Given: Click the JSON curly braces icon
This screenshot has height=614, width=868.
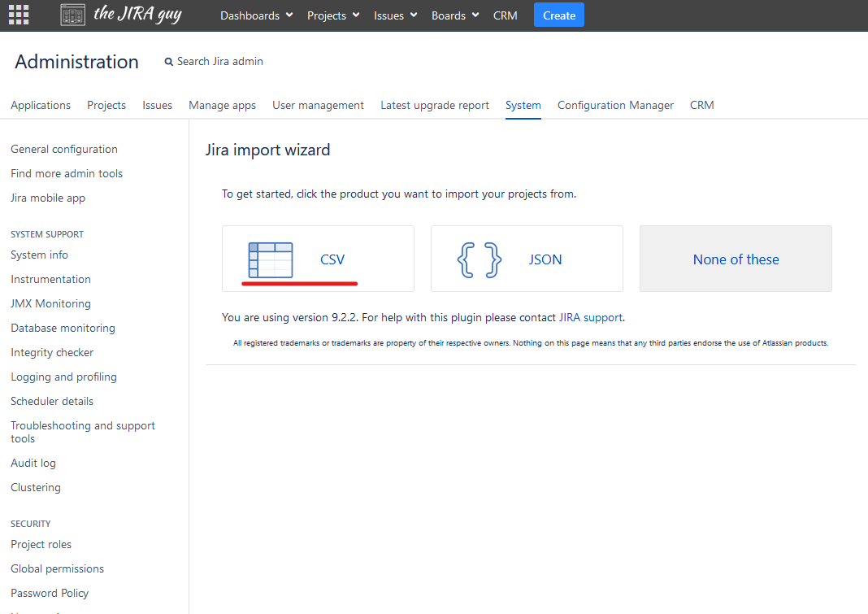Looking at the screenshot, I should pos(480,260).
